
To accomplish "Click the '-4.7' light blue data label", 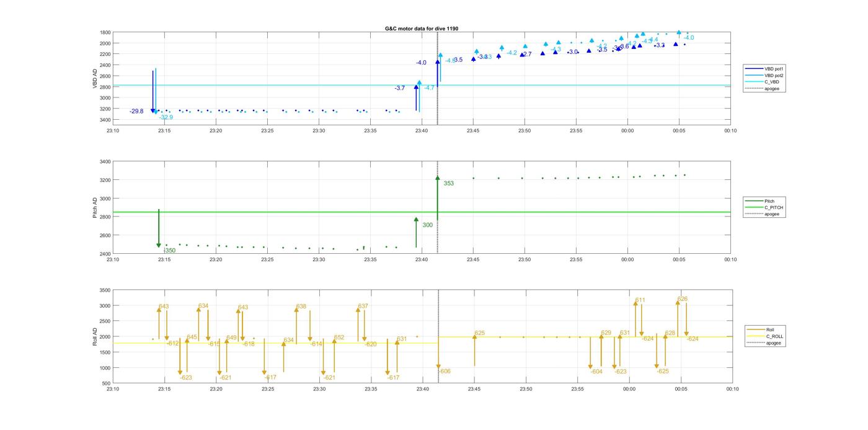I will click(x=429, y=88).
